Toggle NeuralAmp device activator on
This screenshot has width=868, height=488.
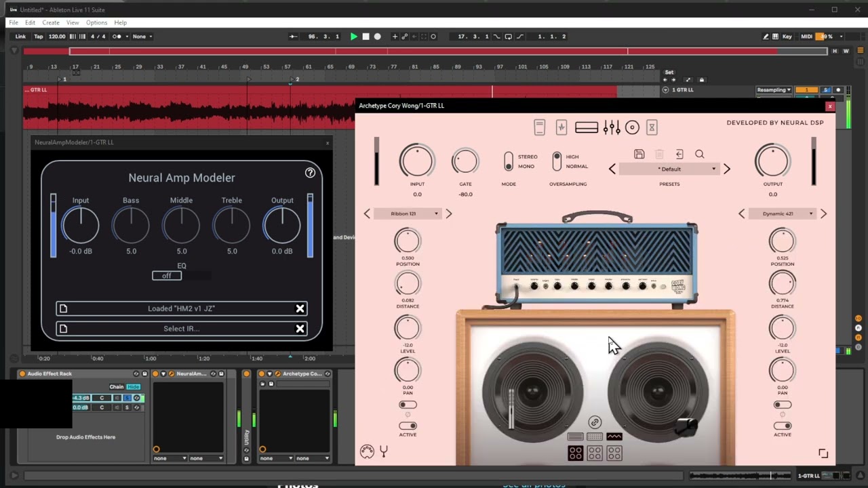(x=155, y=373)
